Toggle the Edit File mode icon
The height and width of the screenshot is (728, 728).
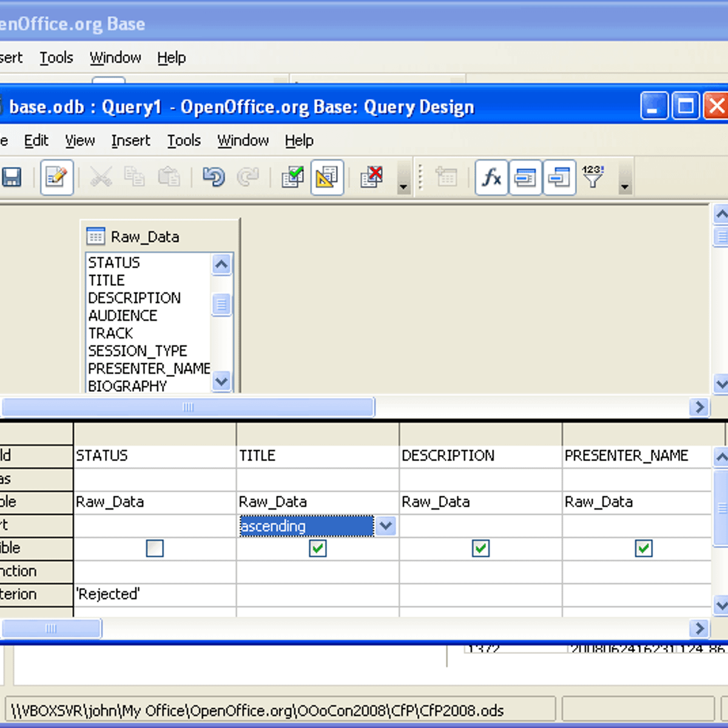[x=57, y=177]
